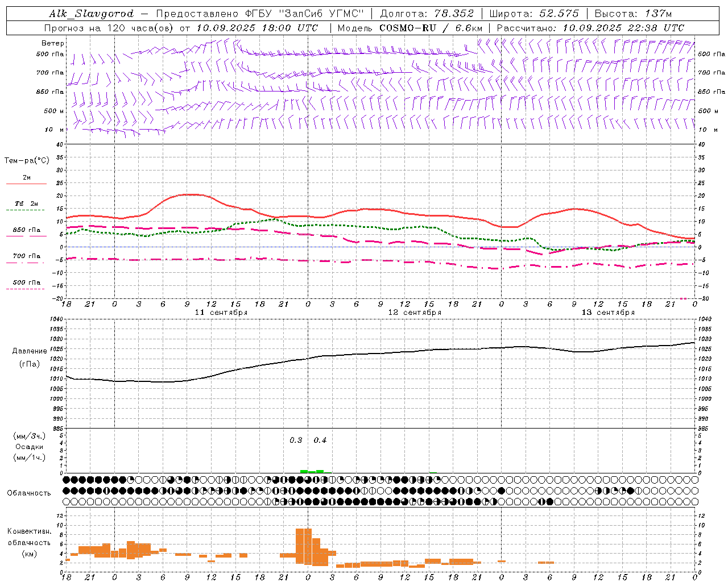Screen dimensions: 728x582
Task: Click the 'Модель COSMO-RU / 6.6км' label
Action: (410, 28)
